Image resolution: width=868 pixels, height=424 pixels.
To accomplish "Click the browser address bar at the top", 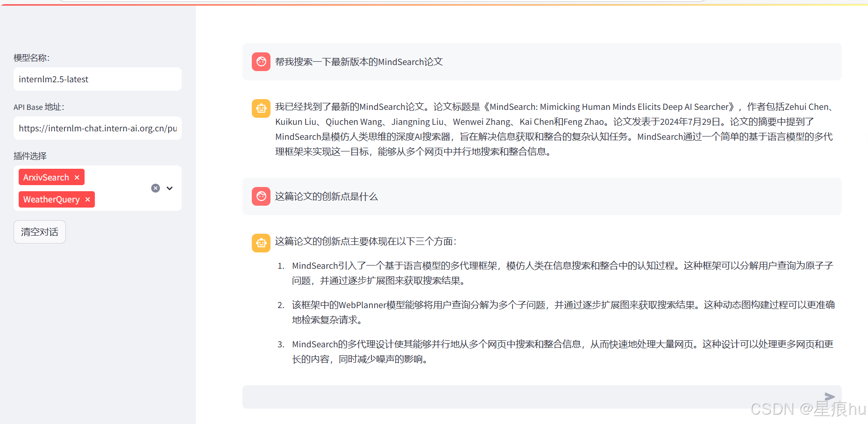I will (x=374, y=2).
